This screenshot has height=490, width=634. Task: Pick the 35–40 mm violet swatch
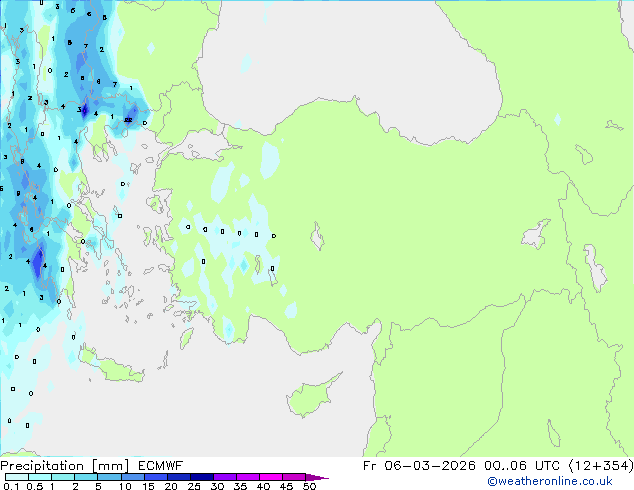(248, 477)
